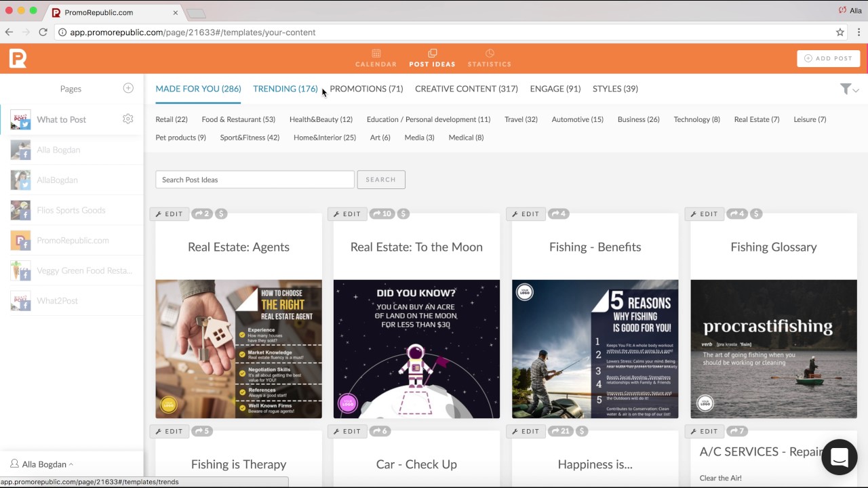Open settings gear for What to Post
The image size is (868, 488).
[x=127, y=119]
